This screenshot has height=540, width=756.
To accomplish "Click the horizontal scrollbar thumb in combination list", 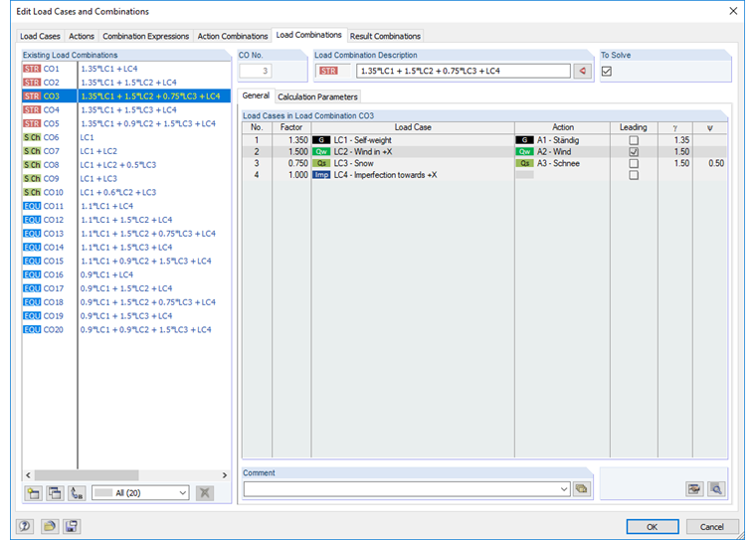I will click(87, 475).
